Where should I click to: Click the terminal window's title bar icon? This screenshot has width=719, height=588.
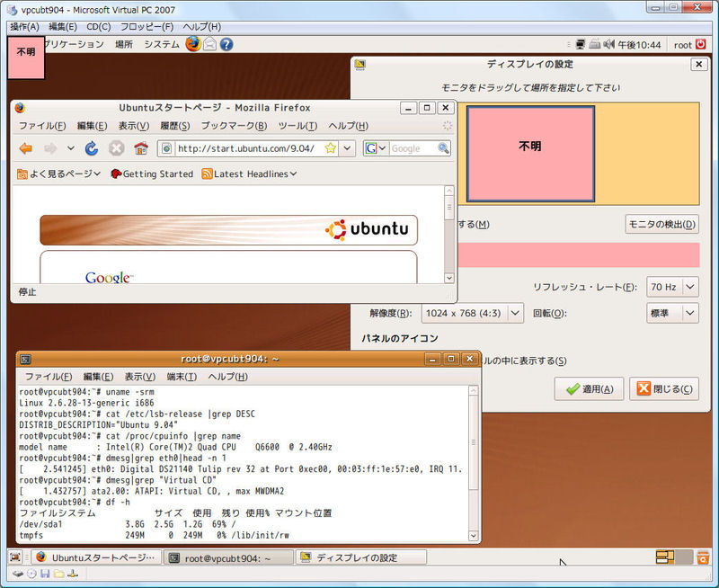pyautogui.click(x=26, y=359)
